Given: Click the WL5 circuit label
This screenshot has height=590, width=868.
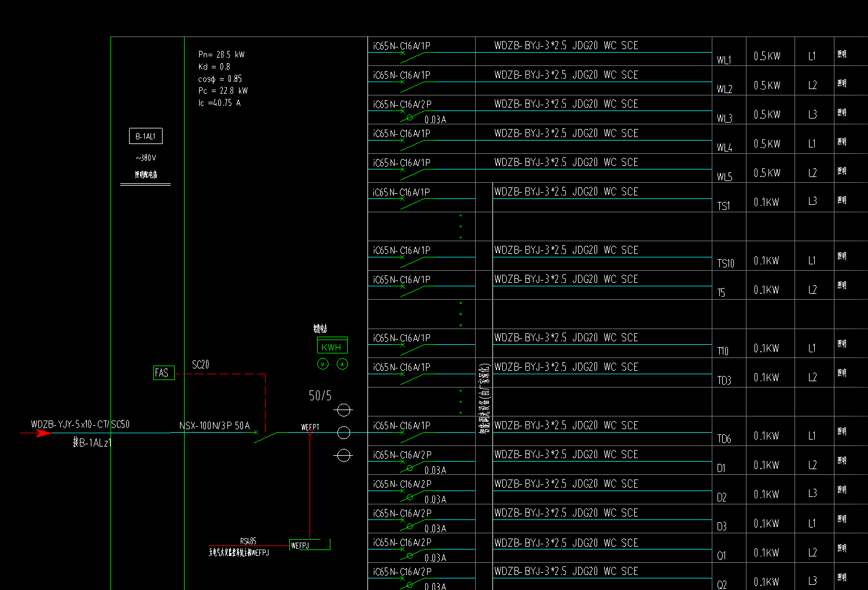Looking at the screenshot, I should [x=724, y=177].
